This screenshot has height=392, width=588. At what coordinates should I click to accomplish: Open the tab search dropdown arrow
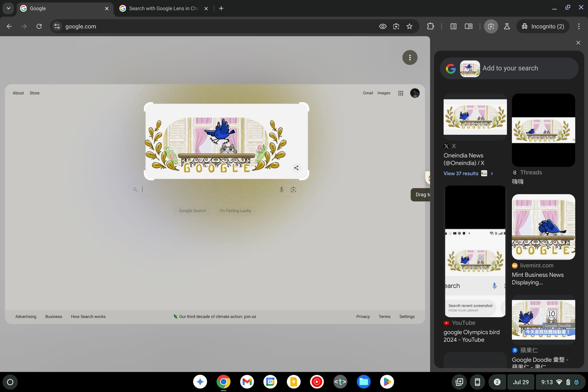[x=8, y=8]
